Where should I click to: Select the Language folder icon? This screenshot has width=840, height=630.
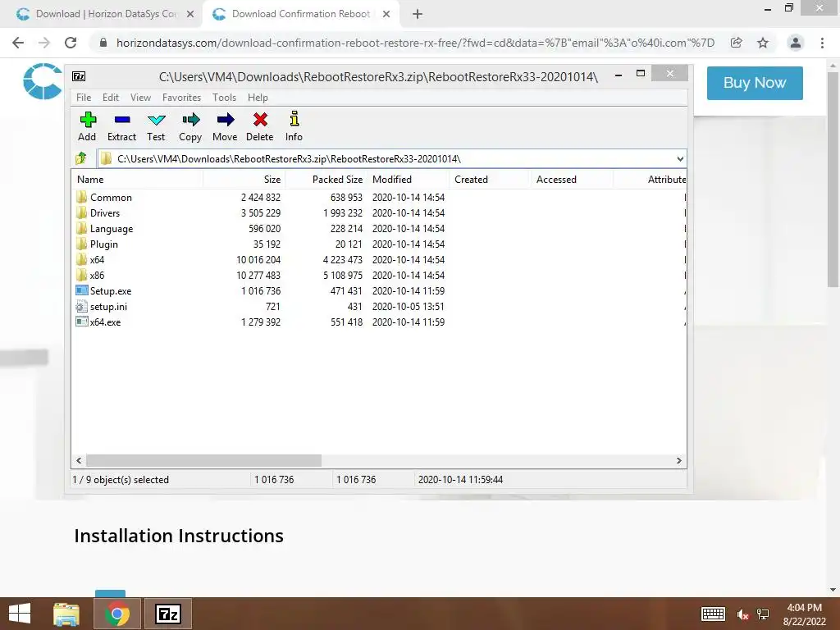pos(81,228)
